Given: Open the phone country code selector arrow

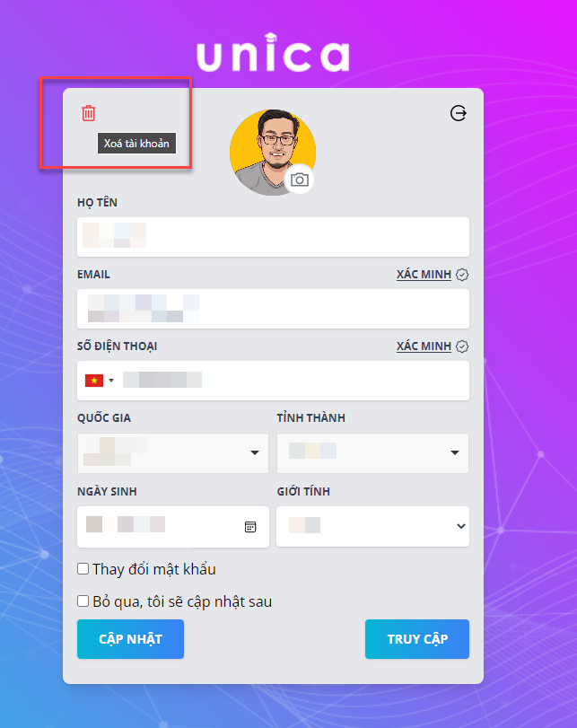Looking at the screenshot, I should (111, 381).
